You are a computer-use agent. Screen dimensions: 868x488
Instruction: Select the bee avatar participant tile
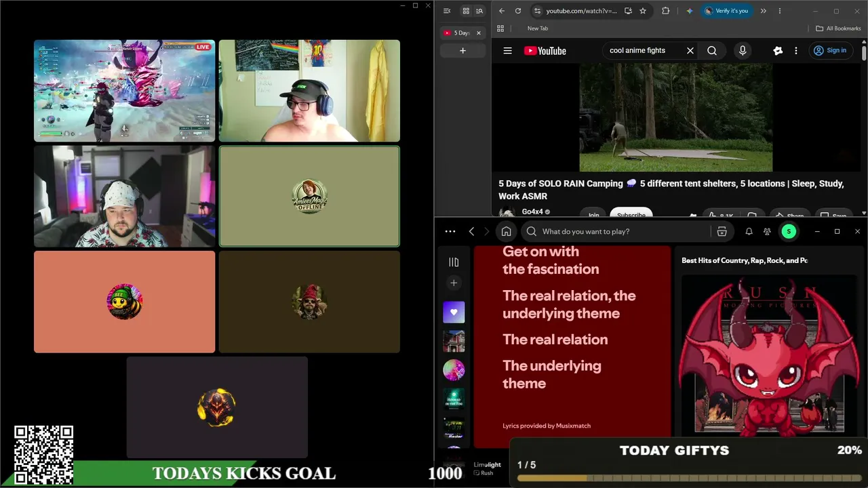125,302
